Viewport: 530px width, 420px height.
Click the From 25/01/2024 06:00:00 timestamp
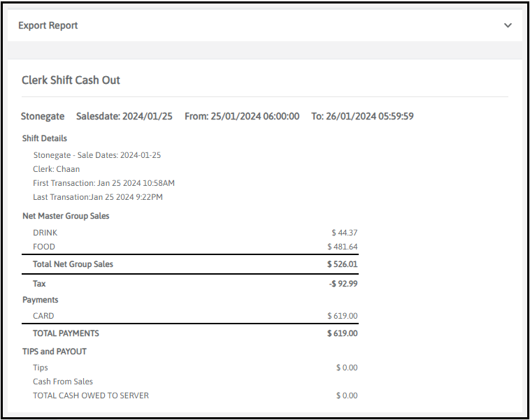242,116
